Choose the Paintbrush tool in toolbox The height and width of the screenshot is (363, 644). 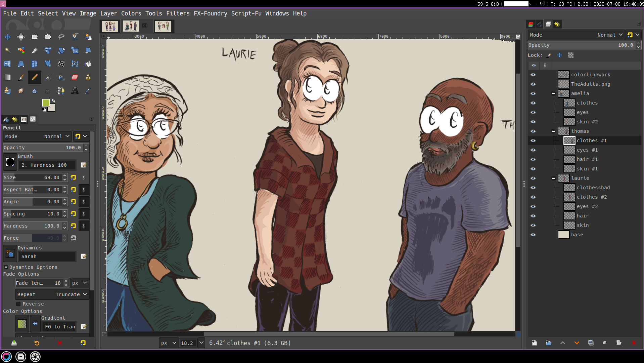coord(21,77)
